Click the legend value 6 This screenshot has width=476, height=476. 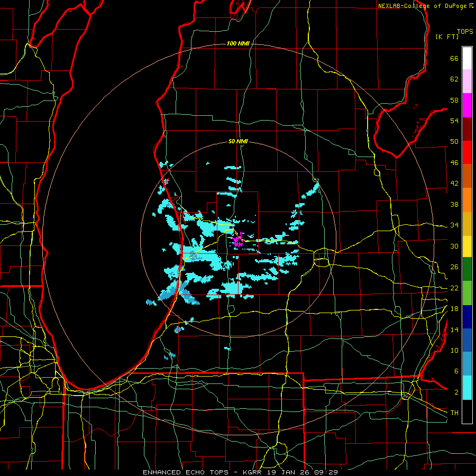pyautogui.click(x=456, y=371)
